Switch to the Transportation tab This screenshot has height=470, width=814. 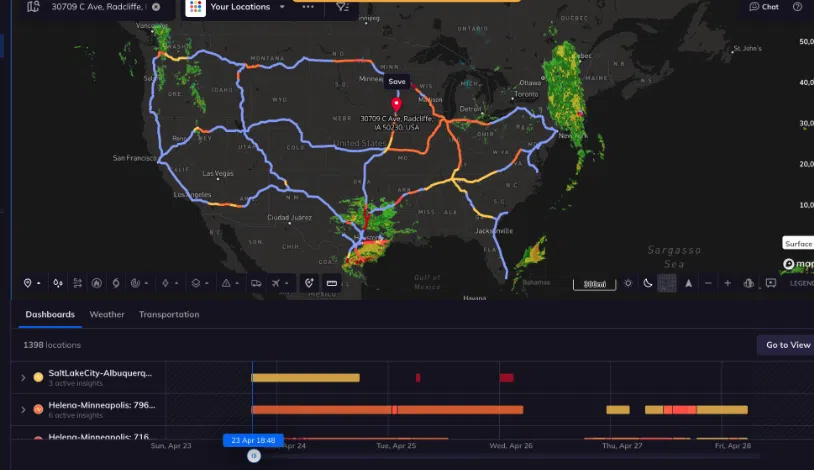click(x=169, y=314)
